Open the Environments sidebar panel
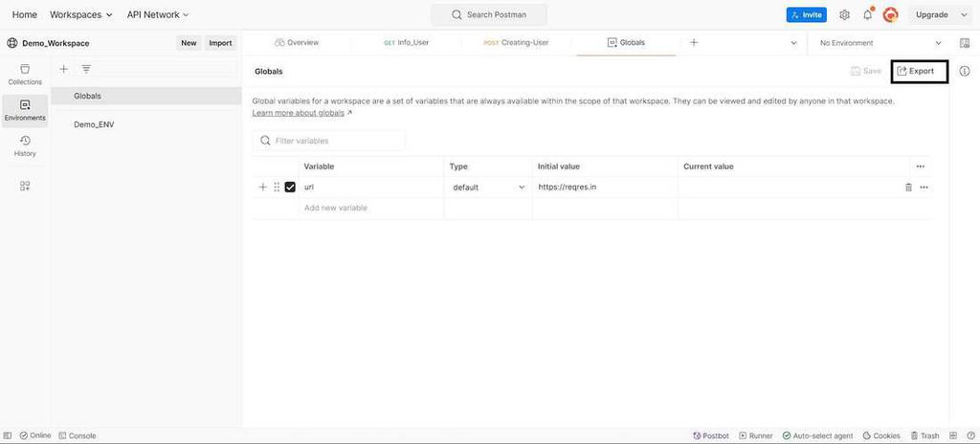 pyautogui.click(x=25, y=111)
